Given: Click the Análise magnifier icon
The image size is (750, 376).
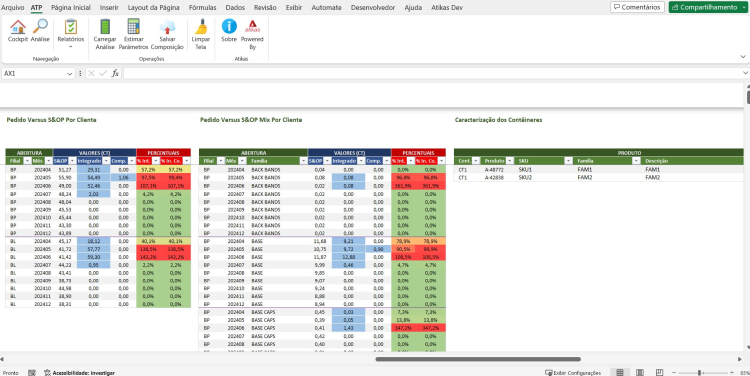Looking at the screenshot, I should 40,26.
